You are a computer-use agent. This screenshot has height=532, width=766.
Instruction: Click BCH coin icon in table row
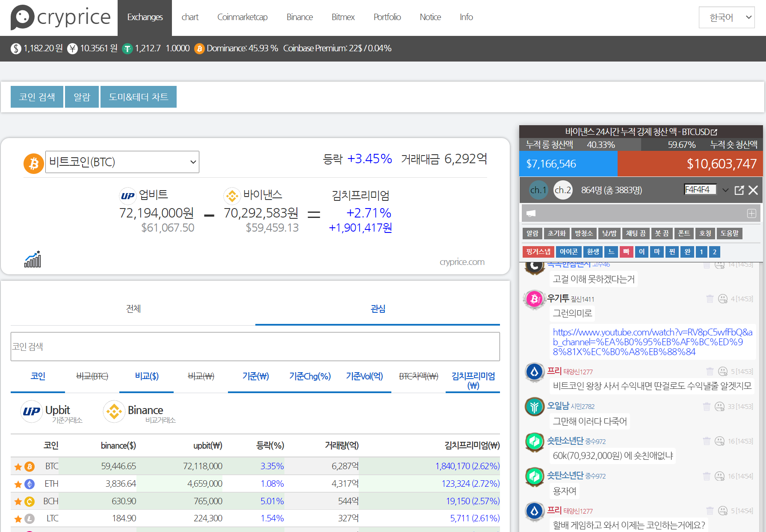tap(30, 501)
